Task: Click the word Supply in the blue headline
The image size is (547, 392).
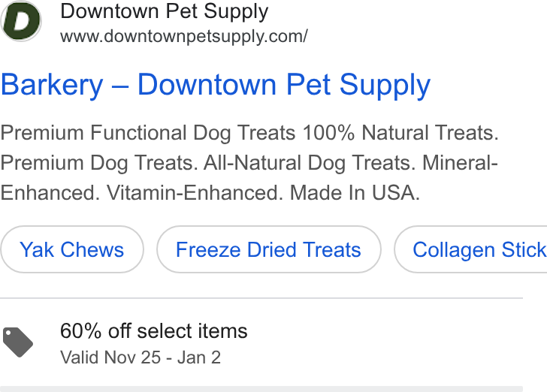Action: (385, 86)
